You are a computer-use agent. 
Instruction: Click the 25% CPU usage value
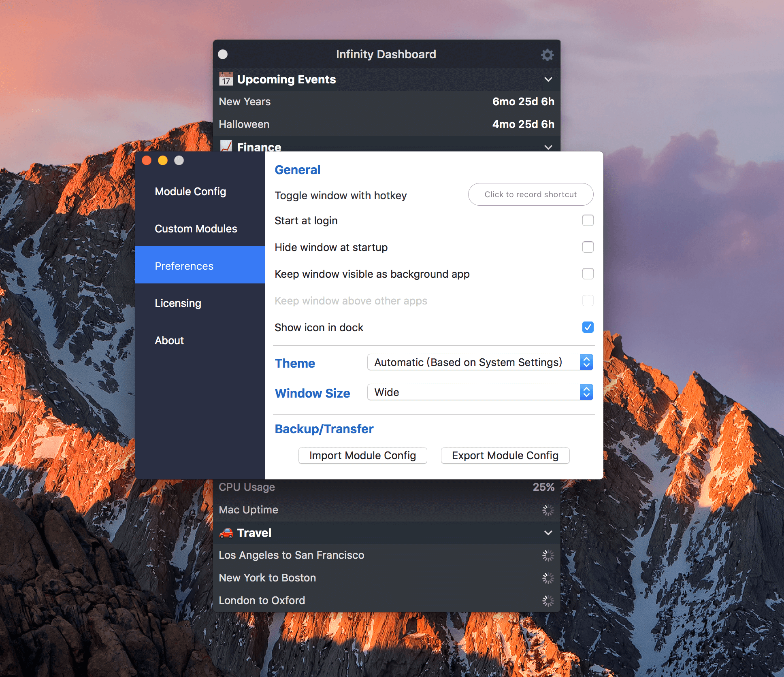(543, 487)
